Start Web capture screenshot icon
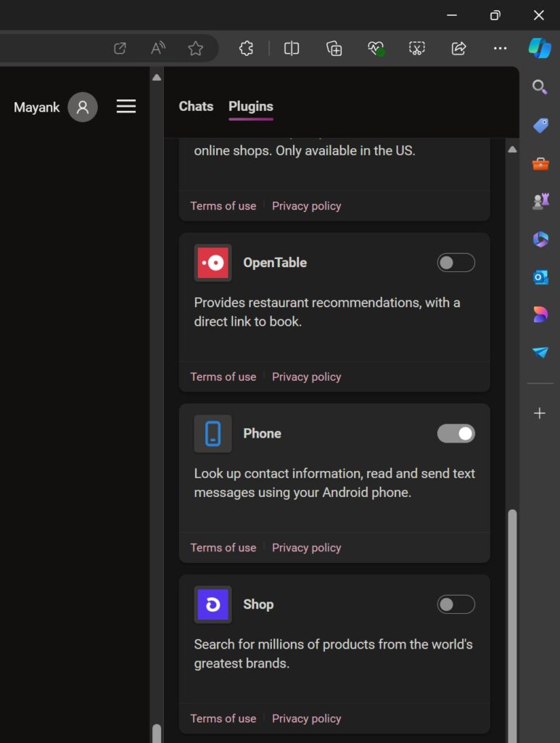 (417, 48)
